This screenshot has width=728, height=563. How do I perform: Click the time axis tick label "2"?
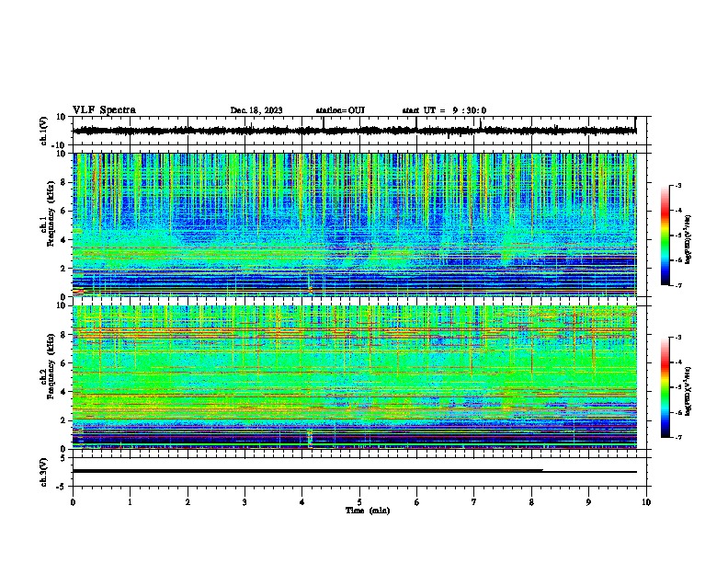188,502
